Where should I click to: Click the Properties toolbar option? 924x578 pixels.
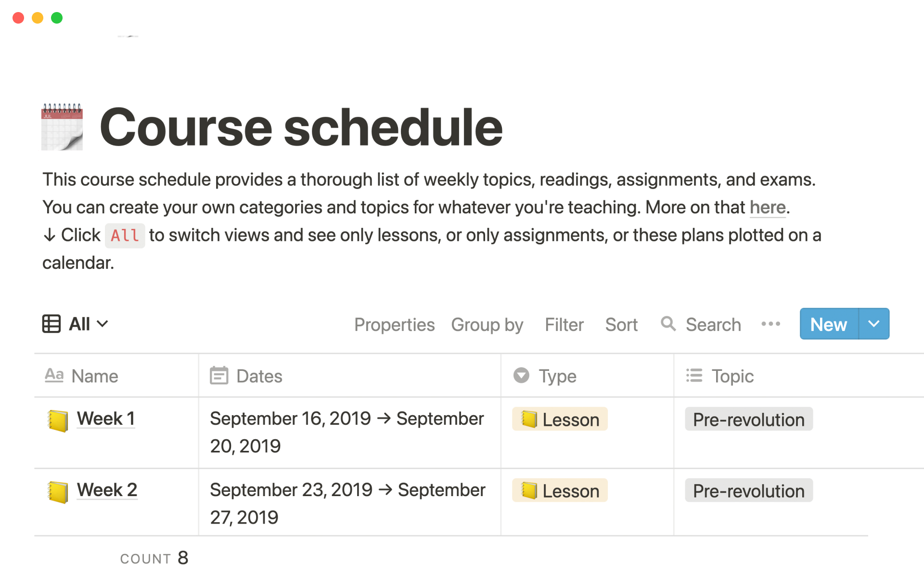394,325
